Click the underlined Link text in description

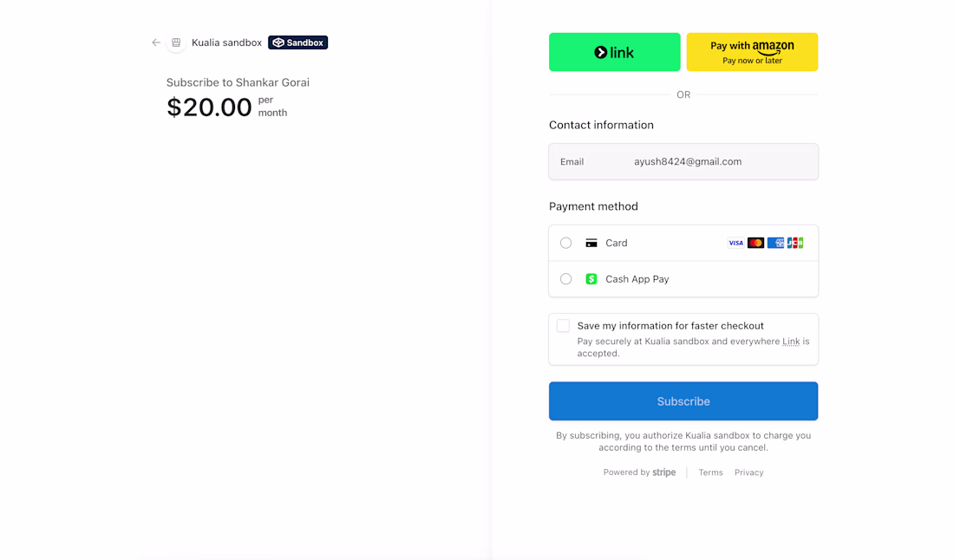tap(791, 342)
